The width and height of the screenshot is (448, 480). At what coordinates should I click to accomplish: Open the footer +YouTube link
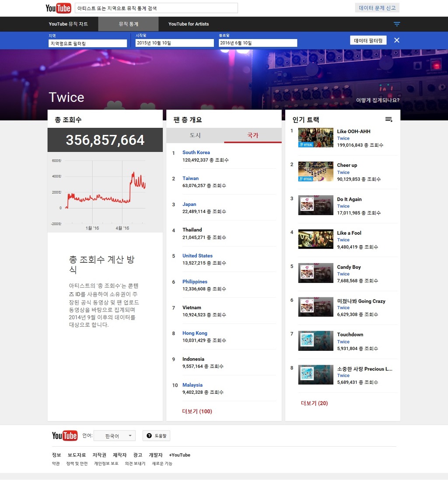pos(179,455)
